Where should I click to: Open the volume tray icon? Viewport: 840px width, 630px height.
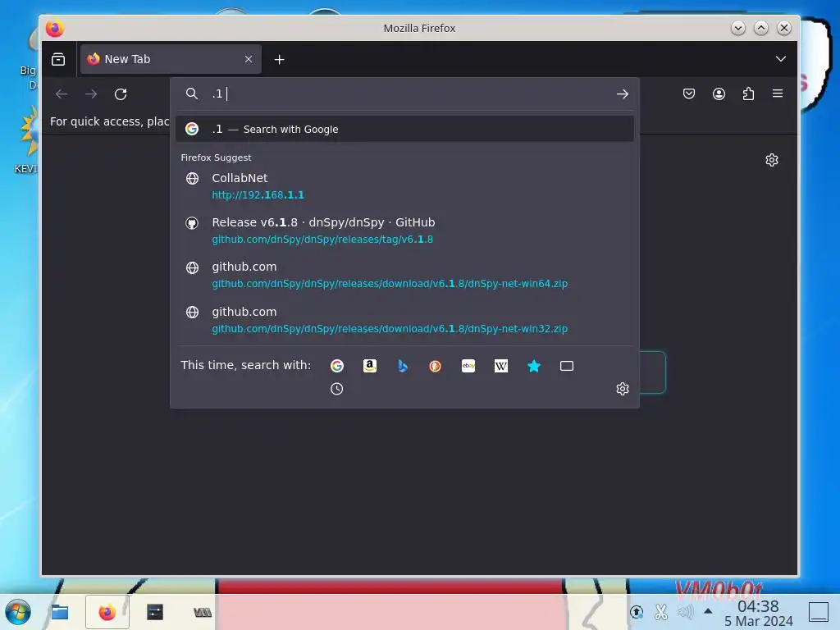[685, 611]
